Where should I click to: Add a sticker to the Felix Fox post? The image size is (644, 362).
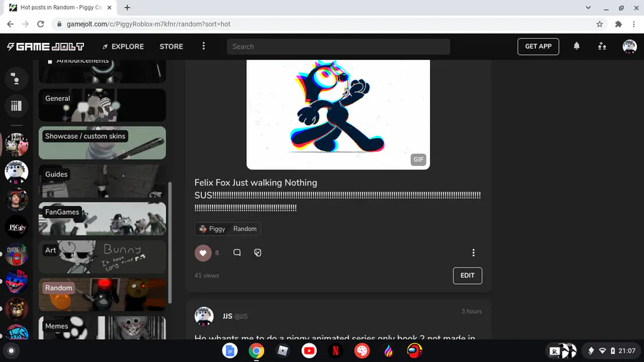point(258,253)
